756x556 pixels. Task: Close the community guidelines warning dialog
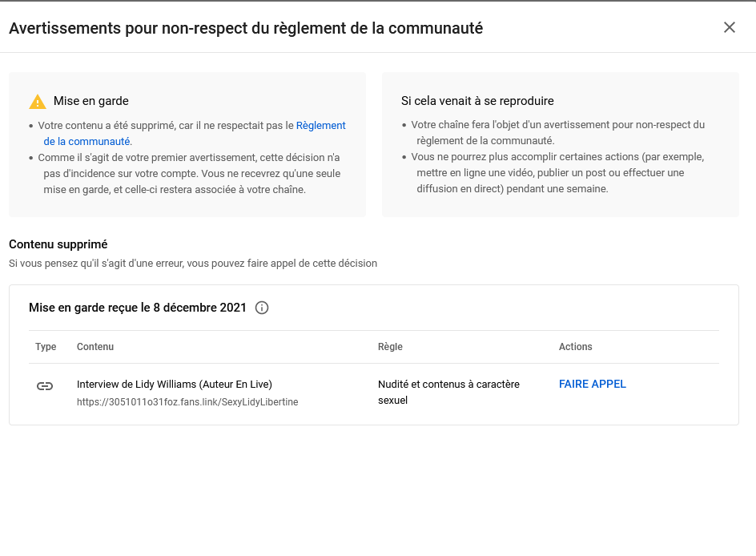730,27
